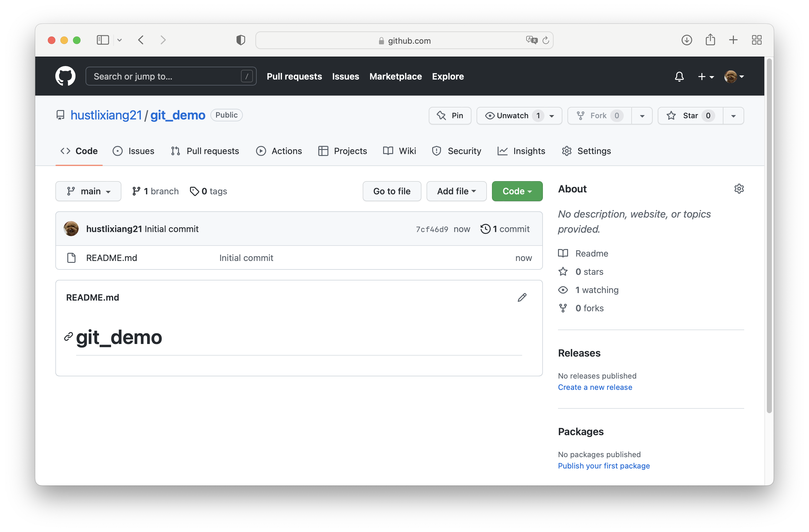This screenshot has width=809, height=532.
Task: Click the commit history clock icon
Action: [485, 229]
